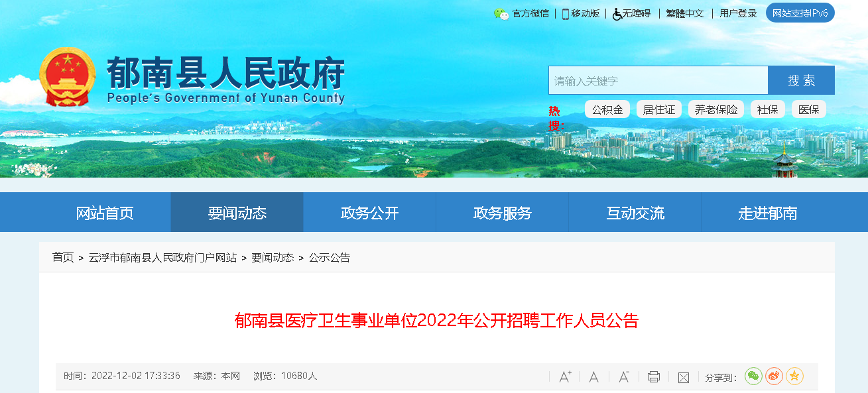Open the 政务公开 navigation tab
This screenshot has height=393, width=868.
pos(369,213)
